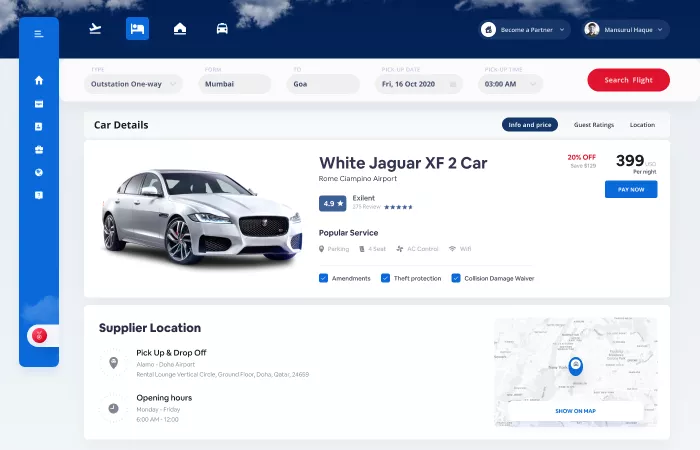Select the hotel bed tab icon
This screenshot has width=700, height=450.
pyautogui.click(x=137, y=29)
